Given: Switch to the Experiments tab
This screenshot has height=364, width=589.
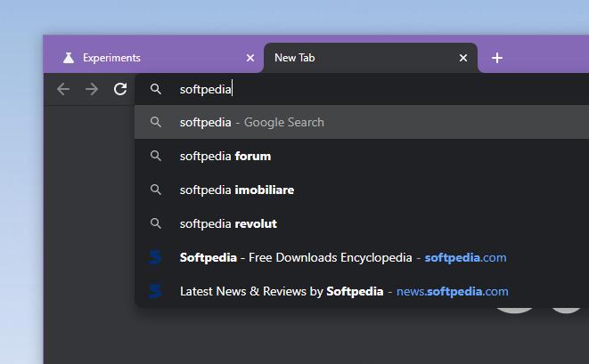Looking at the screenshot, I should coord(153,58).
